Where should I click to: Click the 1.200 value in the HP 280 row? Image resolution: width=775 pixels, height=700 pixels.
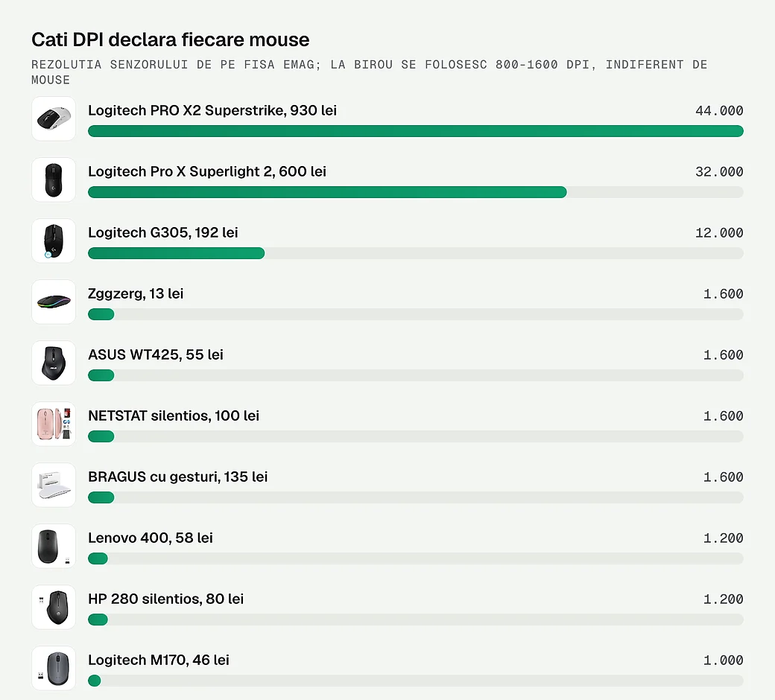[723, 599]
